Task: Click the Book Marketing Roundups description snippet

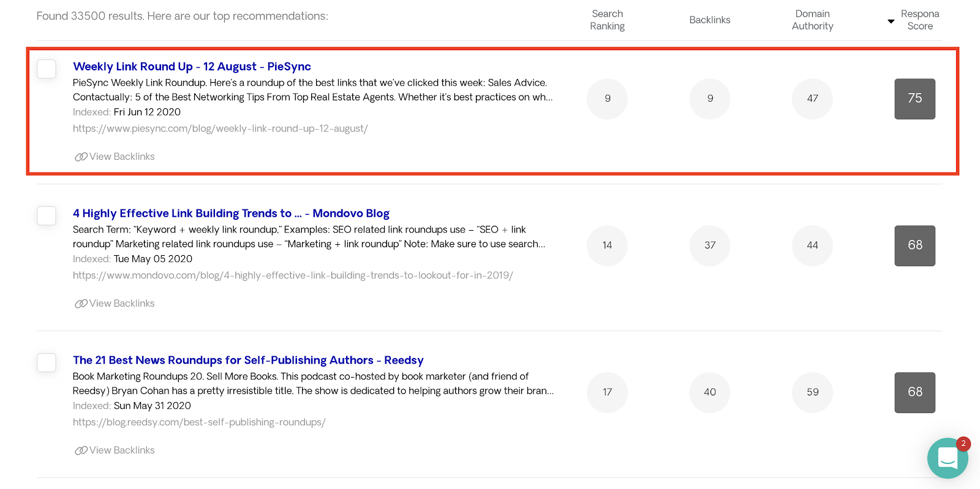Action: pyautogui.click(x=314, y=384)
